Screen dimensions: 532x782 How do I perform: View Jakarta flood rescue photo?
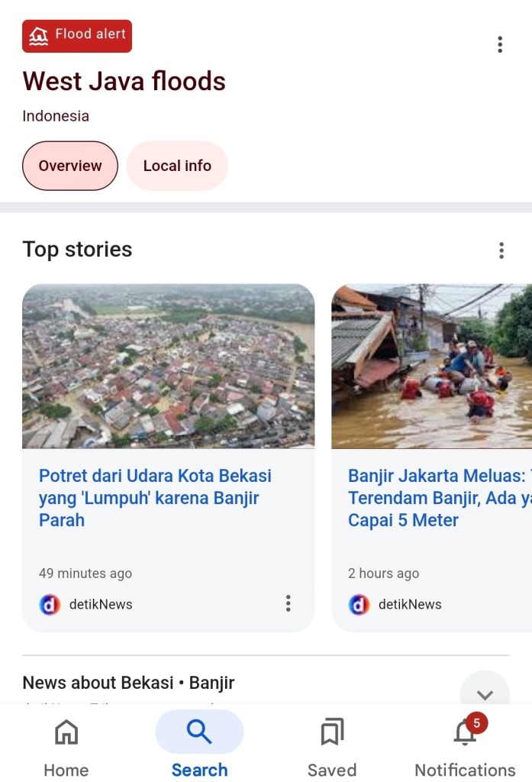click(431, 366)
